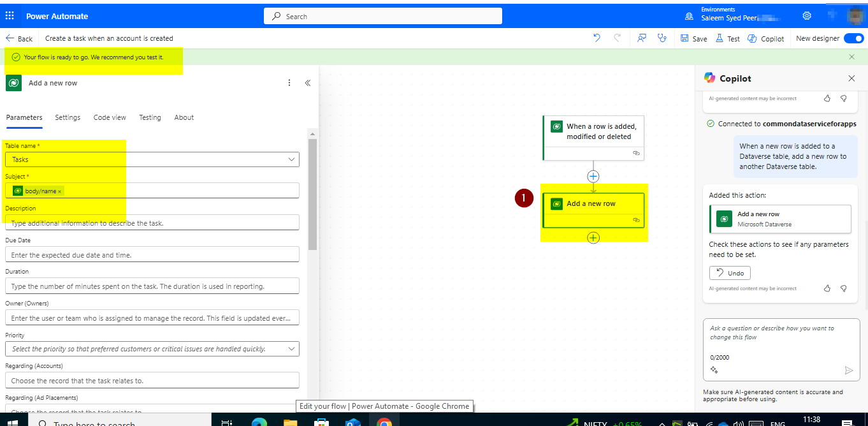Open Copilot from the toolbar
Image resolution: width=868 pixels, height=426 pixels.
tap(766, 38)
